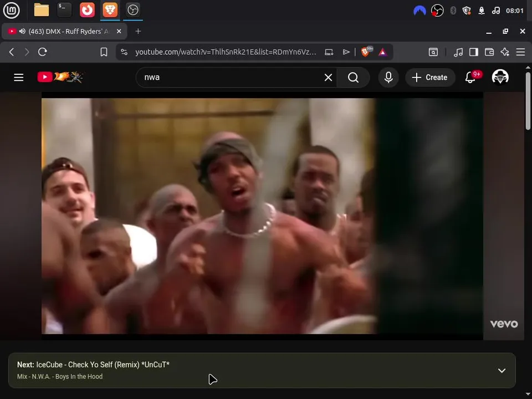This screenshot has width=532, height=399.
Task: Open the Brave Wallet
Action: [489, 52]
